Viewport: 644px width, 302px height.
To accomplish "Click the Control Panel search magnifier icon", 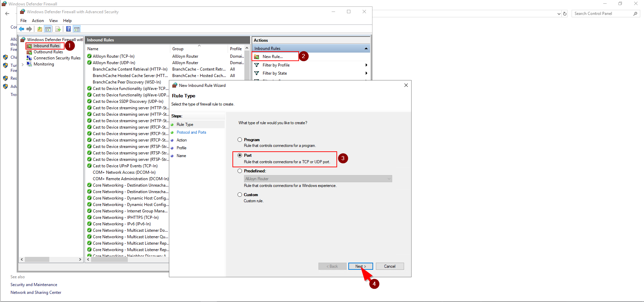I will tap(635, 14).
